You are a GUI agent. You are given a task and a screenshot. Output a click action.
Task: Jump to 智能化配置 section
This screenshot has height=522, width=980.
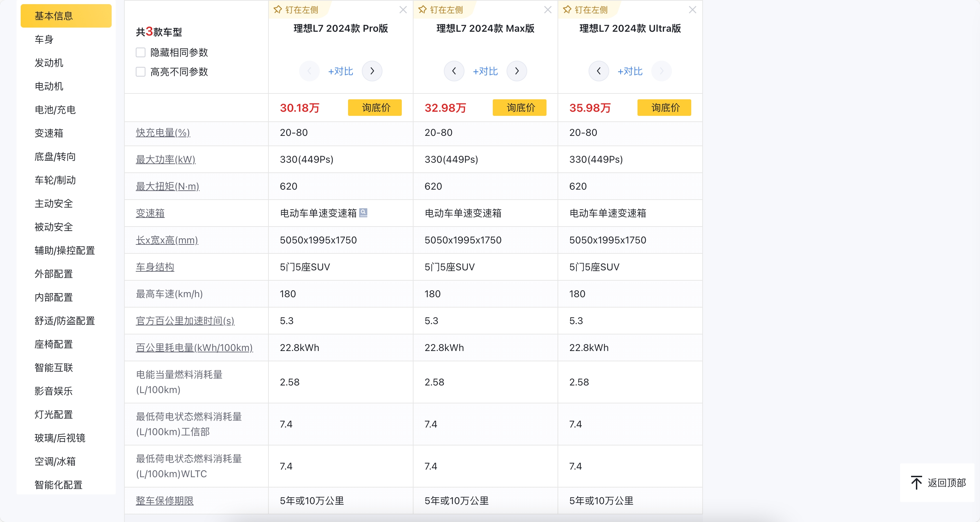[x=58, y=485]
